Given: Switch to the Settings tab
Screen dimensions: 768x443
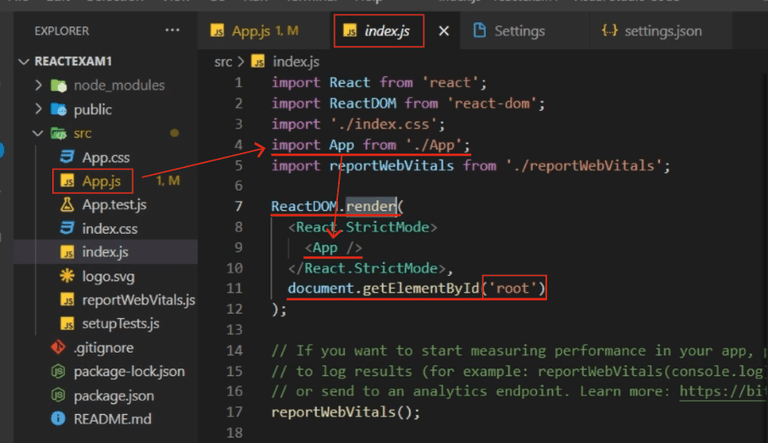Looking at the screenshot, I should tap(510, 31).
